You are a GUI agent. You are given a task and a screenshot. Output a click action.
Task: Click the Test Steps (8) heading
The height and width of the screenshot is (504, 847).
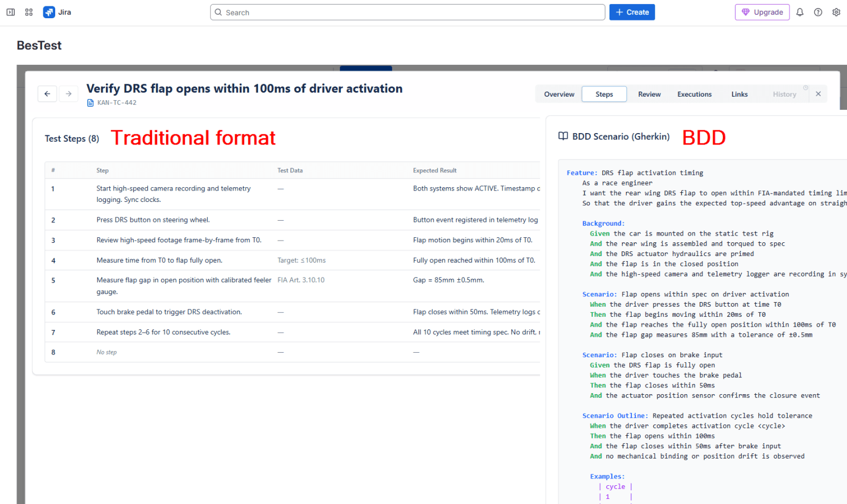pyautogui.click(x=72, y=139)
